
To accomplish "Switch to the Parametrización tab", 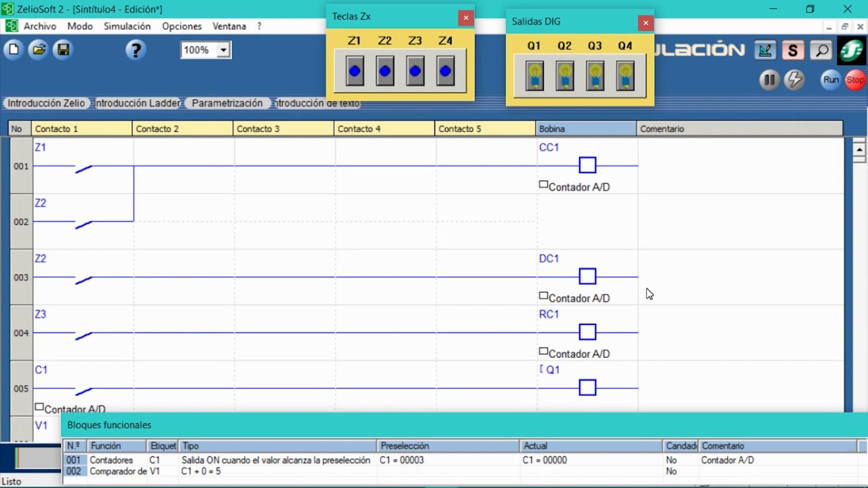I will (x=227, y=104).
